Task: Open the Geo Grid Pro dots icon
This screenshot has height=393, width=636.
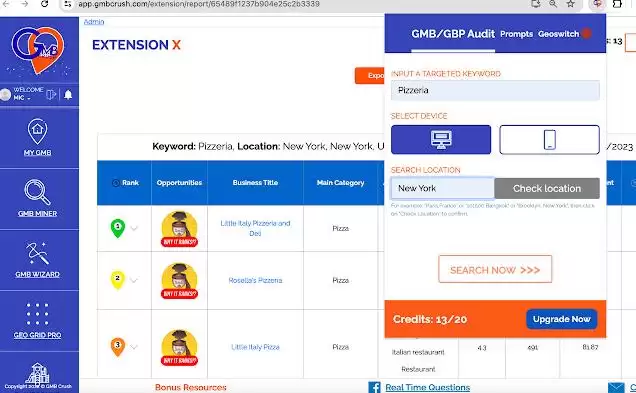Action: pyautogui.click(x=37, y=314)
